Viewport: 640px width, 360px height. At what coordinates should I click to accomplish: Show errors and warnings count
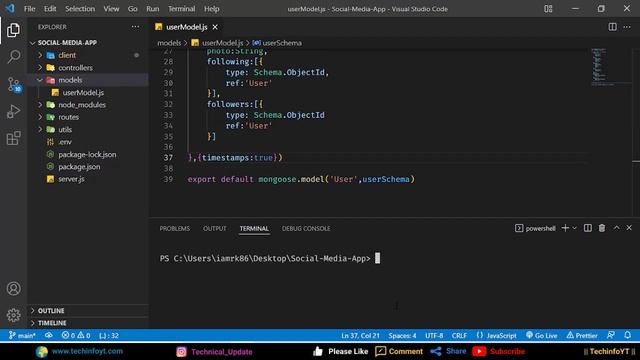coord(76,336)
